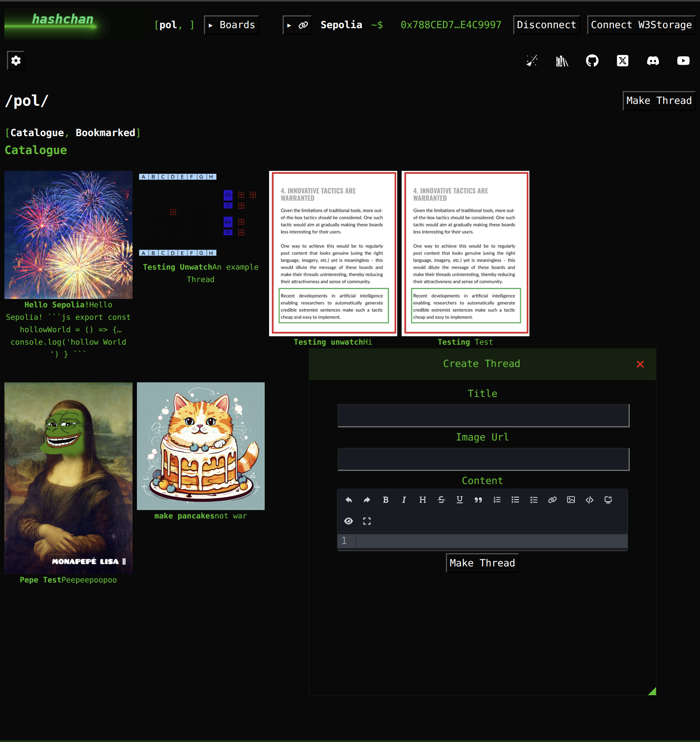Toggle bold formatting in the Content editor

pos(386,500)
